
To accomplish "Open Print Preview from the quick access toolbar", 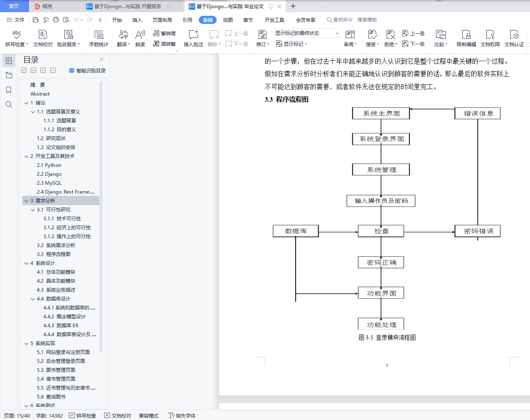I will tap(66, 20).
